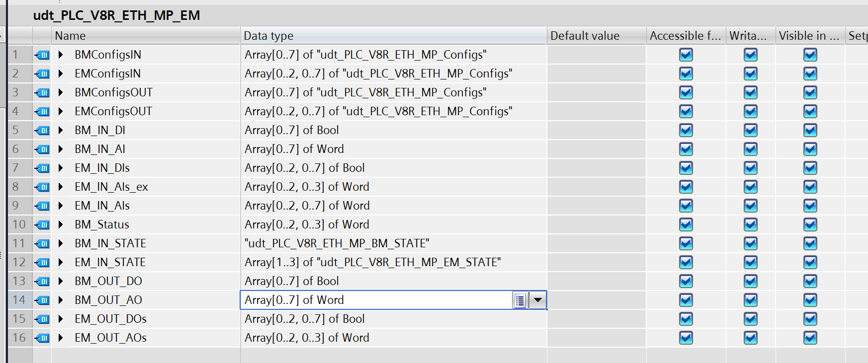
Task: Select row number 10 header
Action: click(19, 224)
